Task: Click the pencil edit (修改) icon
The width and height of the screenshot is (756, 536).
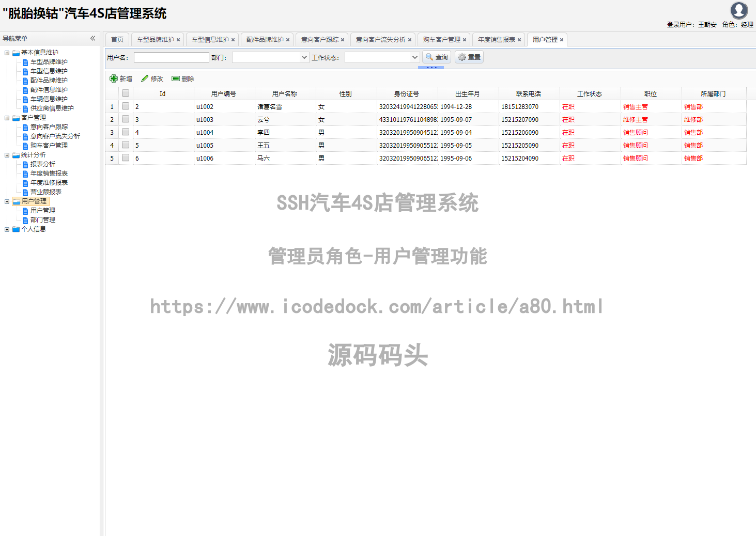Action: pyautogui.click(x=145, y=78)
